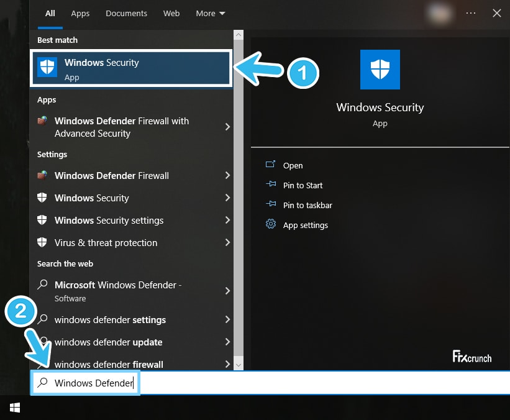The width and height of the screenshot is (510, 420).
Task: Open Virus & threat protection result
Action: point(131,243)
